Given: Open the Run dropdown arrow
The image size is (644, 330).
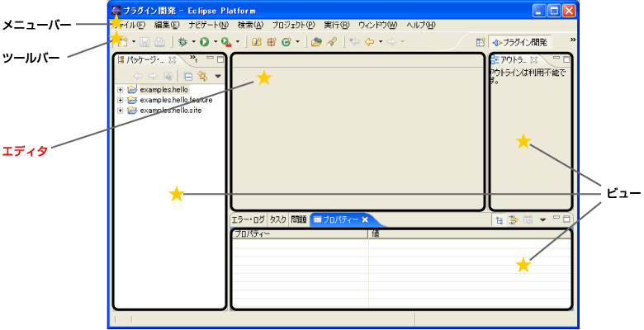Looking at the screenshot, I should [215, 42].
